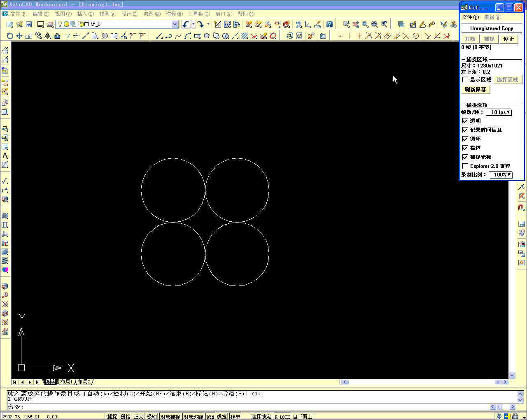Open the AutoCAD 文件(F) menu

[x=19, y=14]
